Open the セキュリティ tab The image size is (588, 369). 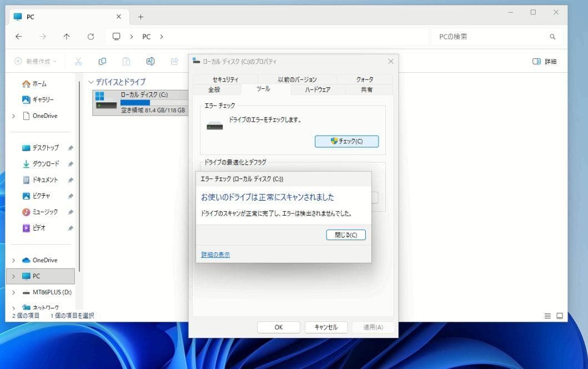[225, 79]
